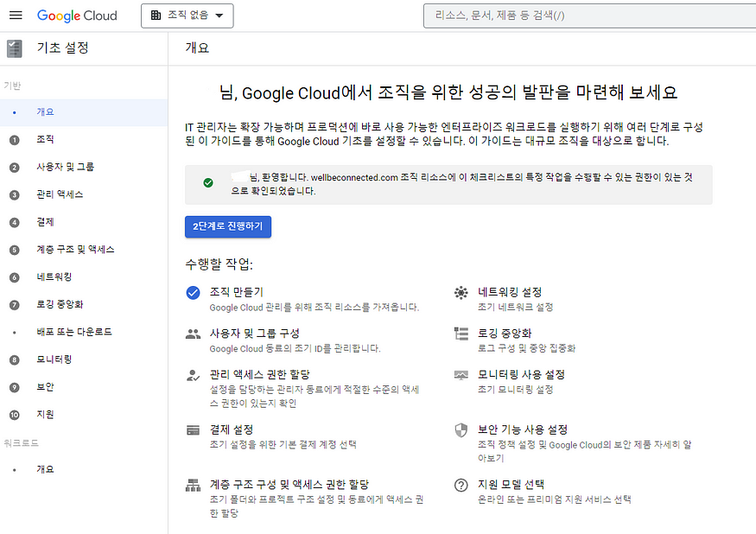Click the blue checkmark beside 조직 만들기

pos(193,292)
